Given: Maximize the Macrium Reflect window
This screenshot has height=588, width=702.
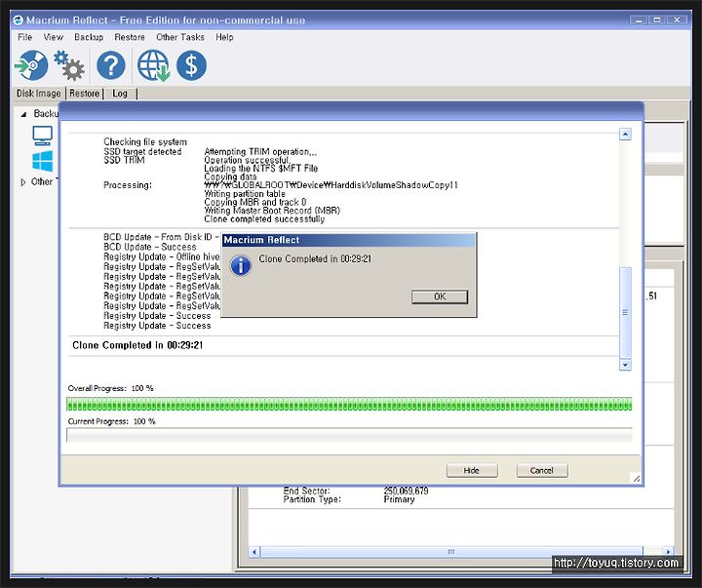Looking at the screenshot, I should 657,20.
